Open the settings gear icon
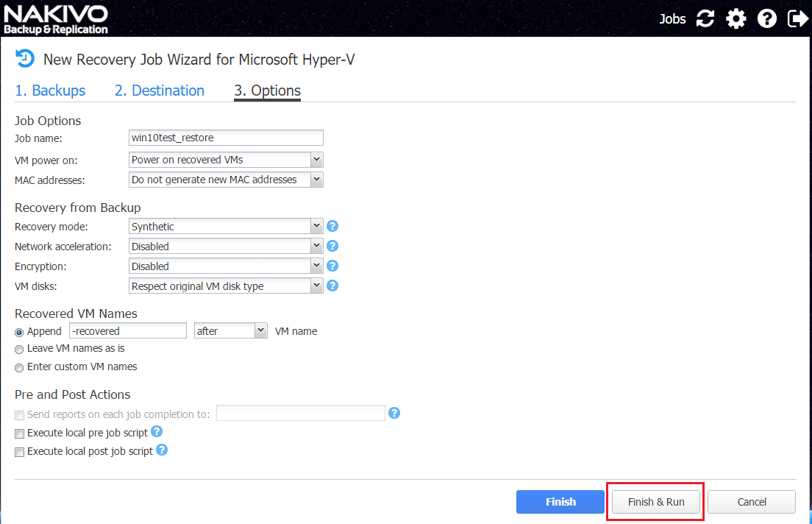The height and width of the screenshot is (524, 812). 736,19
